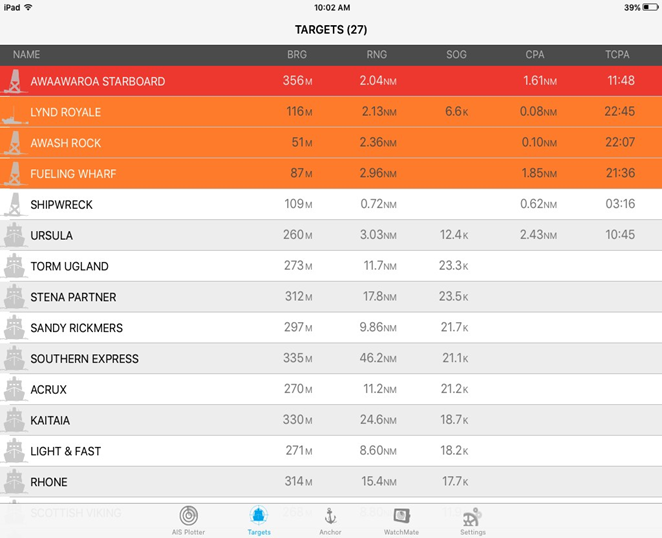The image size is (662, 538).
Task: Click the vessel icon beside LYND ROYALE
Action: tap(15, 115)
